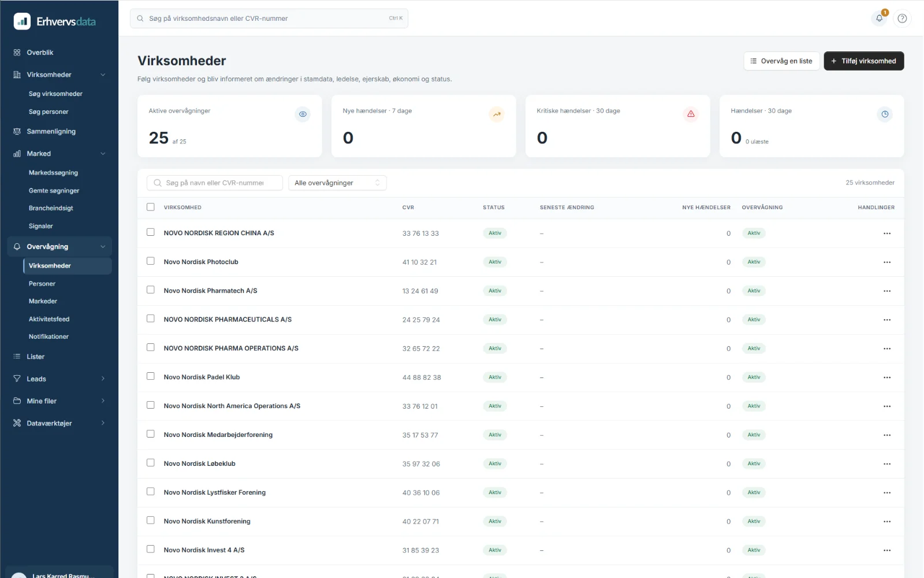Expand the Mine filer sidebar section
Image resolution: width=924 pixels, height=578 pixels.
pyautogui.click(x=103, y=401)
